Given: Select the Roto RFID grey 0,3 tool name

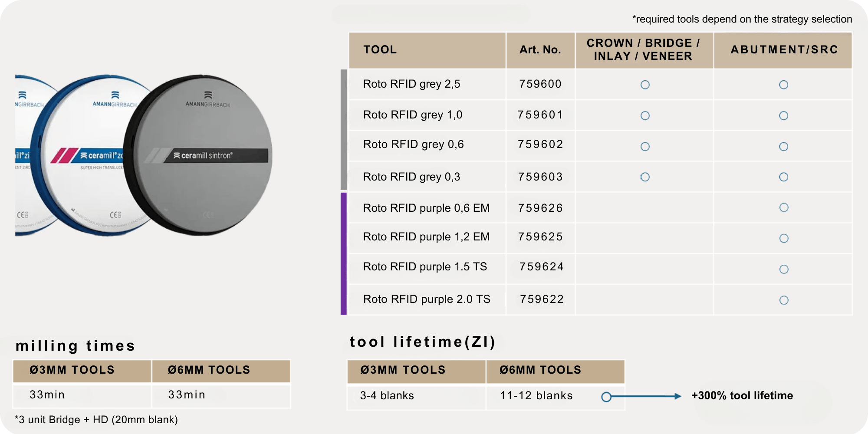Looking at the screenshot, I should coord(411,177).
